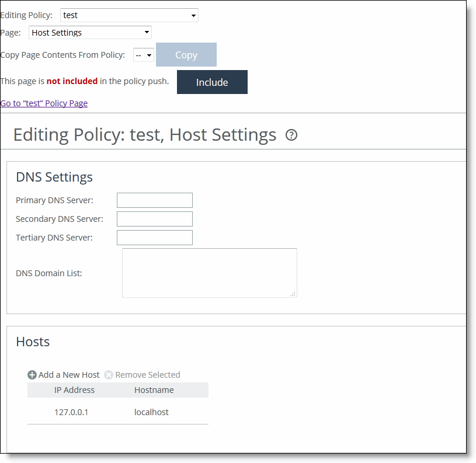Click the Hosts section heading
Viewport: 476px width, 463px height.
point(33,342)
